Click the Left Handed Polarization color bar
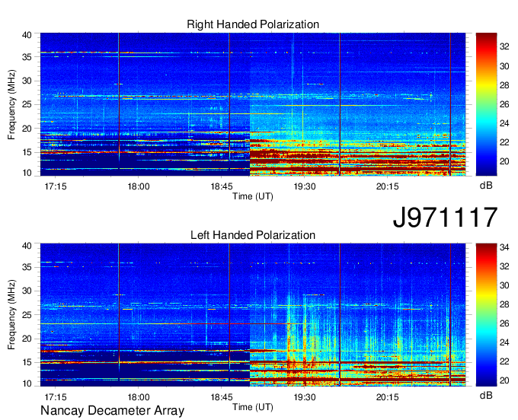 pyautogui.click(x=486, y=315)
